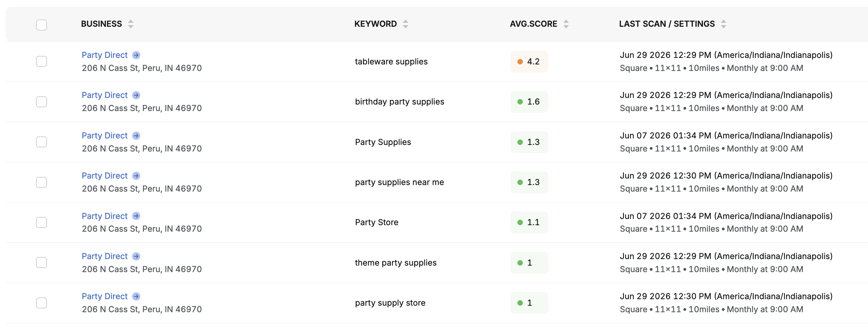Open Party Direct link for birthday party supplies
This screenshot has width=868, height=329.
(x=105, y=95)
